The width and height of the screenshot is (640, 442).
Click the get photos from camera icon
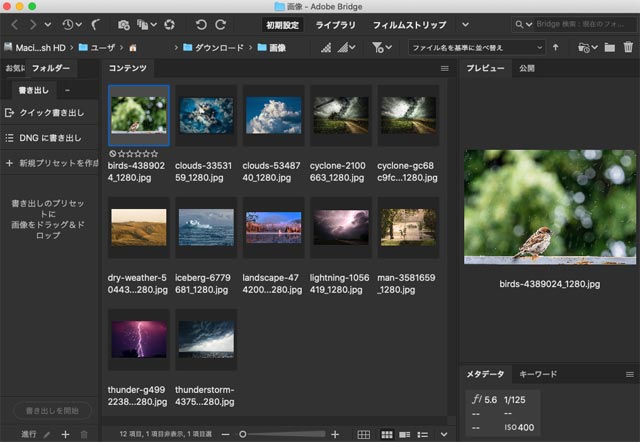click(x=123, y=25)
